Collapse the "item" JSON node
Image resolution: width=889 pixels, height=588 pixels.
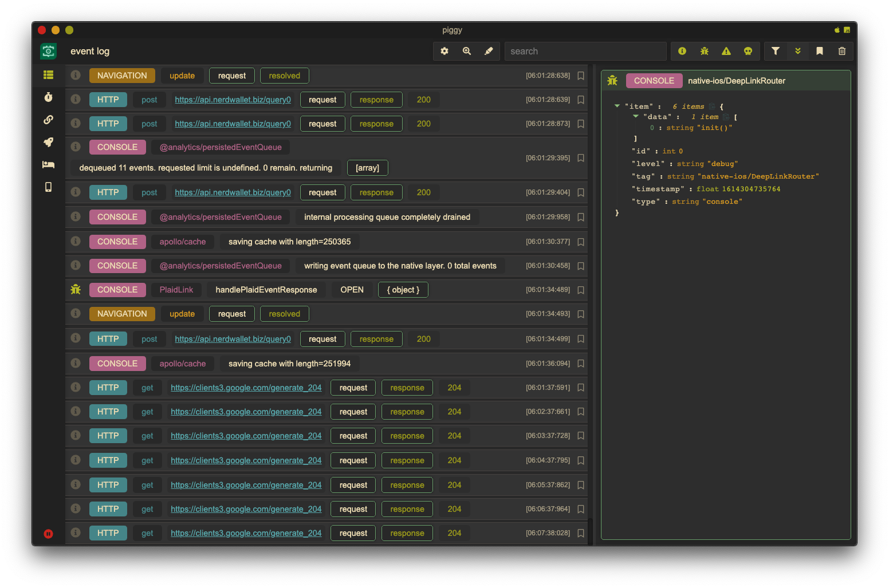[617, 106]
